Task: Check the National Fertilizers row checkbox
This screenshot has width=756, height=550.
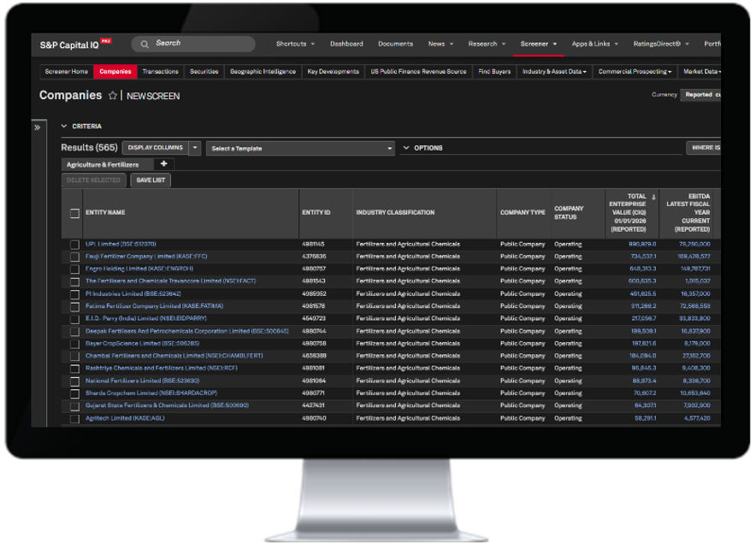Action: (74, 381)
